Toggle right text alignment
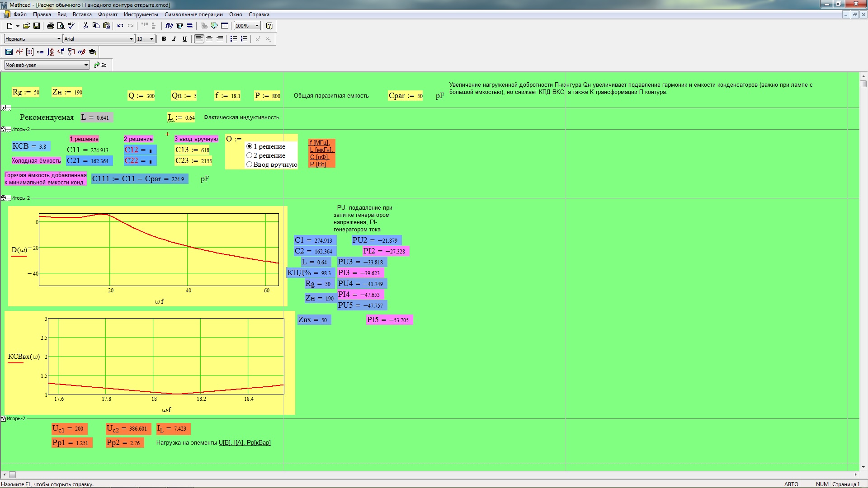This screenshot has width=868, height=488. click(x=220, y=39)
